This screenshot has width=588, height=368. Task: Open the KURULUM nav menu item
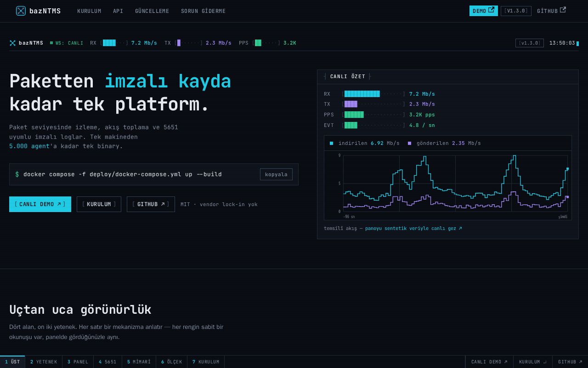coord(89,11)
